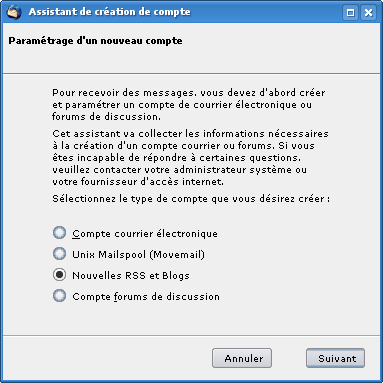Select the Compte courrier électronique radio button
Image resolution: width=383 pixels, height=383 pixels.
point(59,233)
